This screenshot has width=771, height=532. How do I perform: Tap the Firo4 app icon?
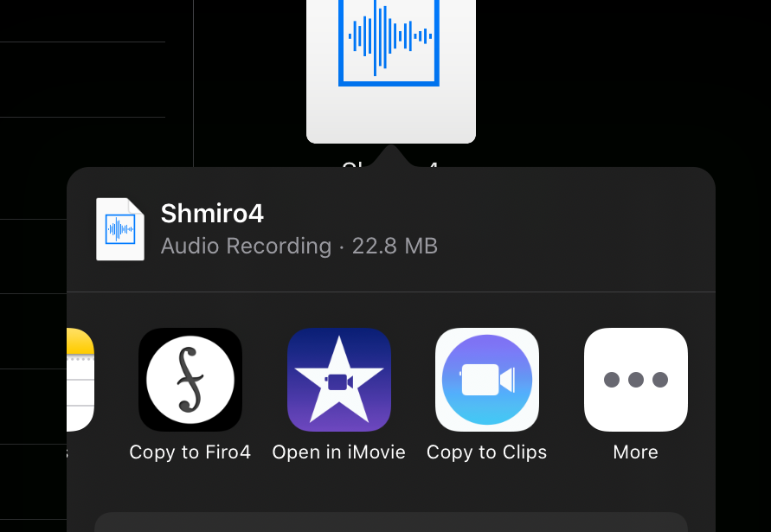tap(190, 380)
